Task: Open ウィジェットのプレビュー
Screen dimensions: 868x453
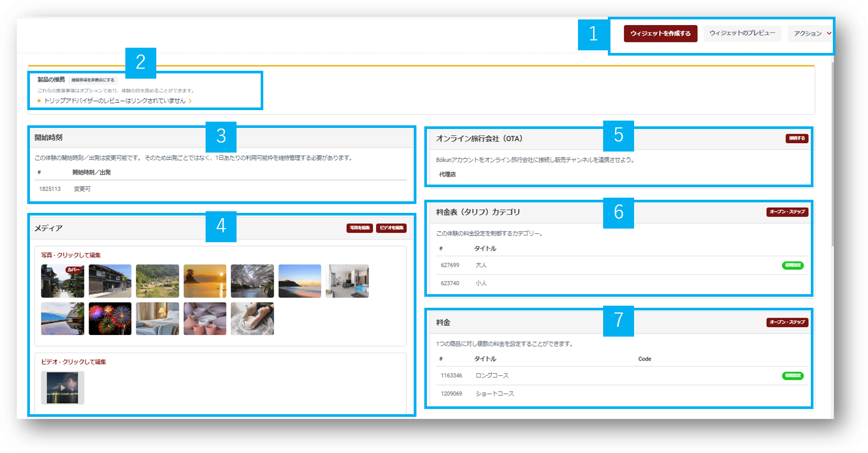Action: pos(742,33)
